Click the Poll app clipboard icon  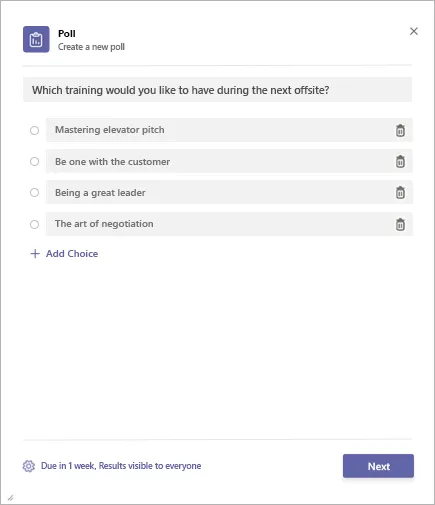tap(36, 39)
